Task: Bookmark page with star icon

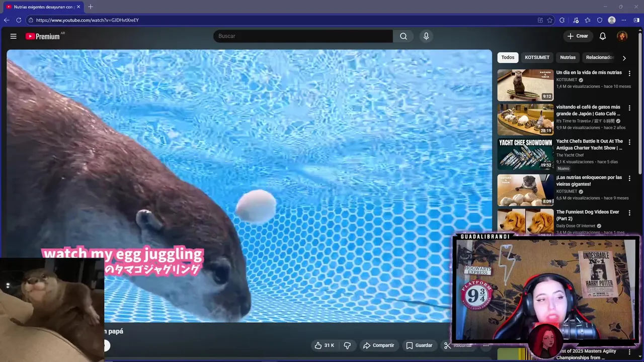Action: pyautogui.click(x=550, y=20)
